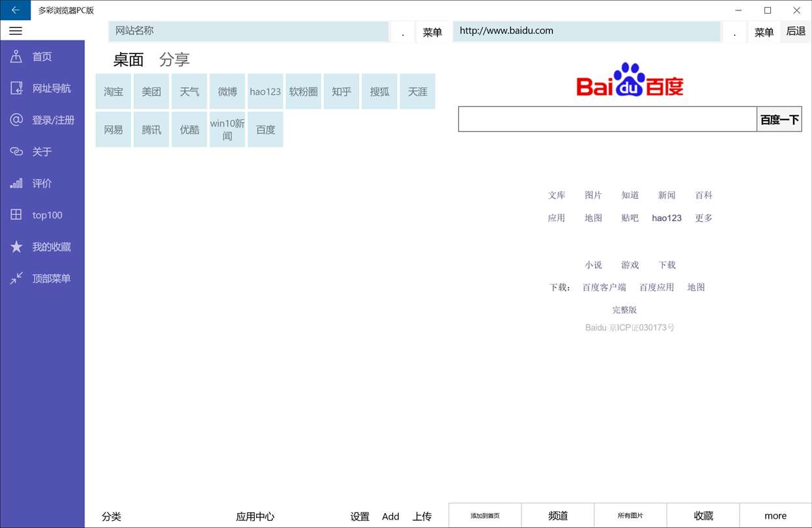Click the 评价 bars icon
Image resolution: width=812 pixels, height=528 pixels.
pyautogui.click(x=16, y=183)
